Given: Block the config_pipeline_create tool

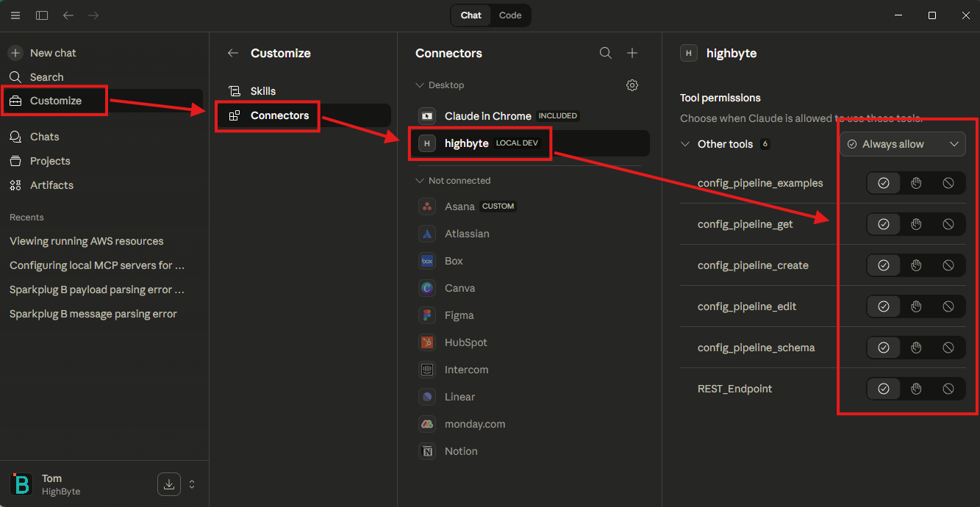Looking at the screenshot, I should 948,265.
